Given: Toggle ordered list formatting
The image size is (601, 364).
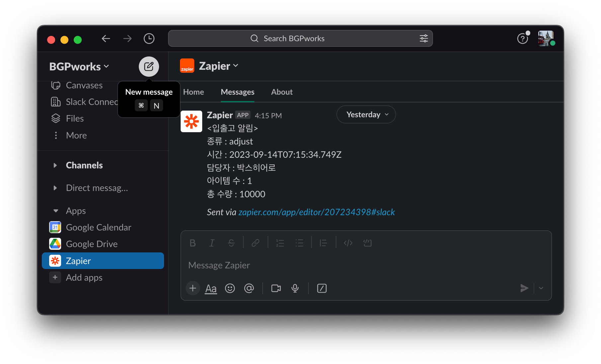Looking at the screenshot, I should (280, 243).
